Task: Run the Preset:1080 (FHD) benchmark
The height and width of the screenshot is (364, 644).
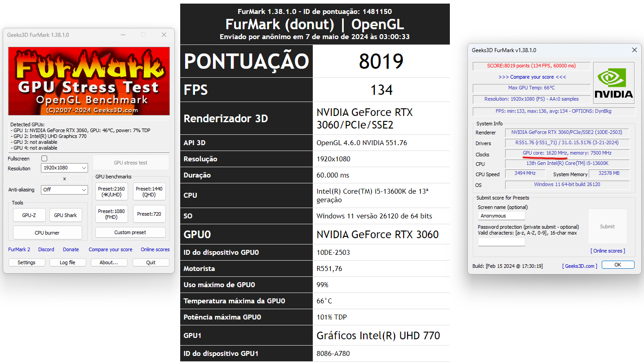Action: pos(111,214)
